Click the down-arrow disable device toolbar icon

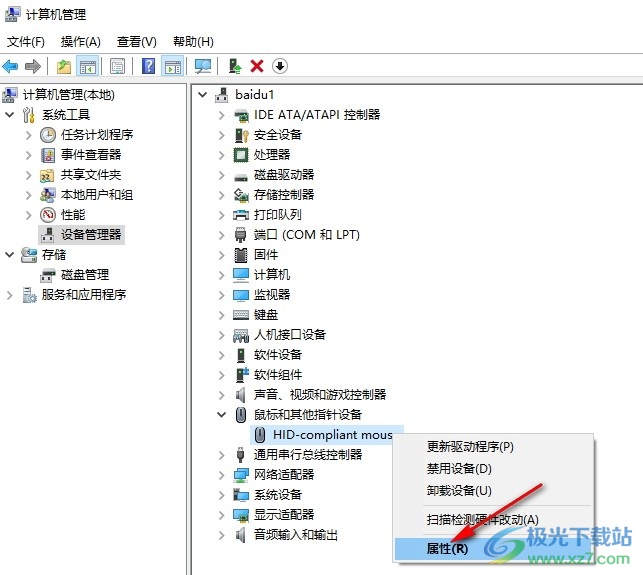[x=280, y=66]
